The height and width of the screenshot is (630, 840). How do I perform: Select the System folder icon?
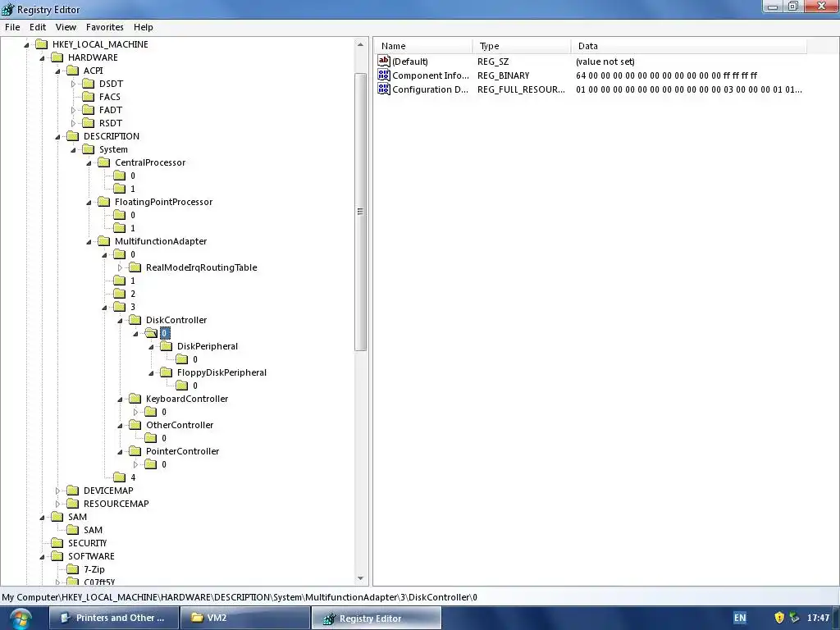point(89,149)
